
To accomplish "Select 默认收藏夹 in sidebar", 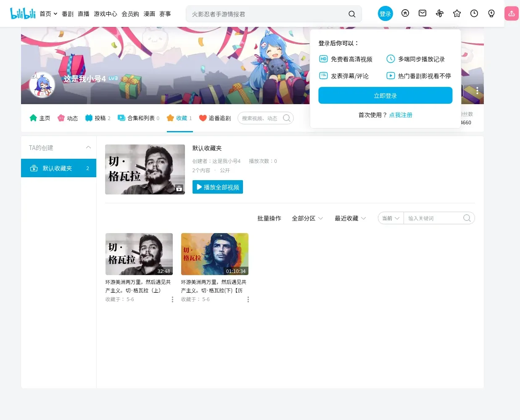I will (x=58, y=168).
